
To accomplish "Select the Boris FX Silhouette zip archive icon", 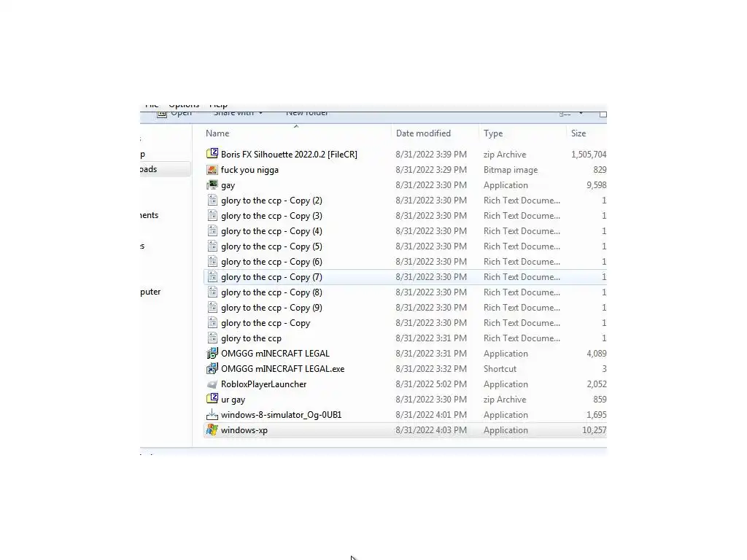I will 212,154.
